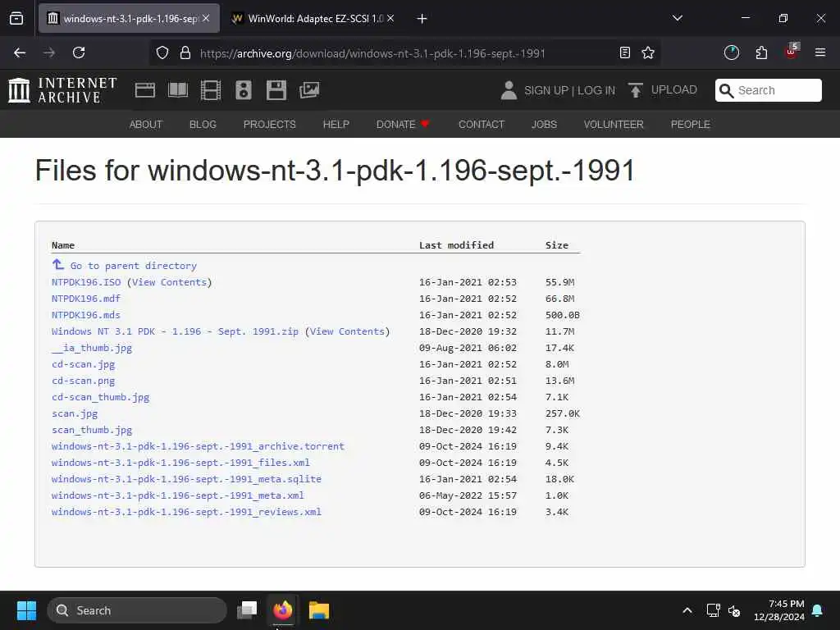Open the ABOUT menu item
This screenshot has height=630, width=840.
146,125
